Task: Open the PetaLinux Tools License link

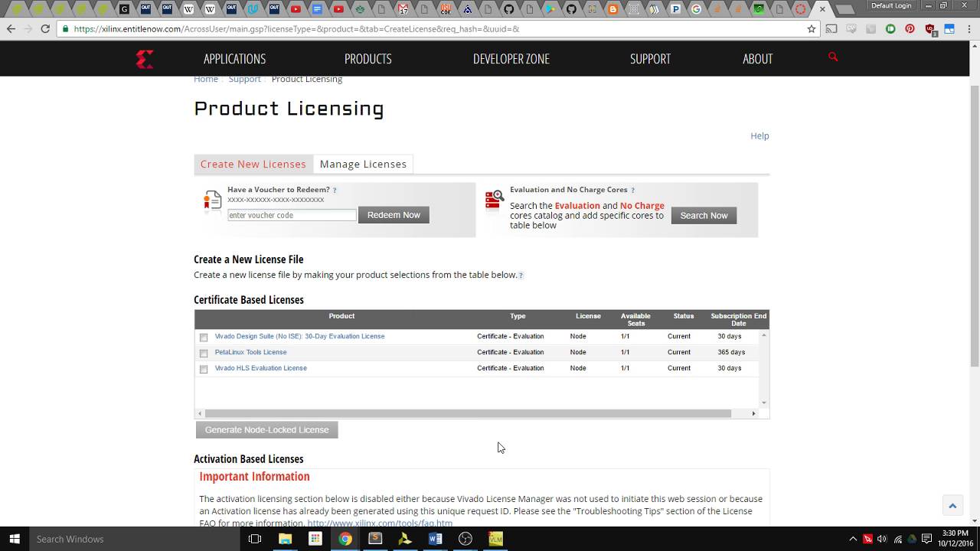Action: tap(250, 352)
